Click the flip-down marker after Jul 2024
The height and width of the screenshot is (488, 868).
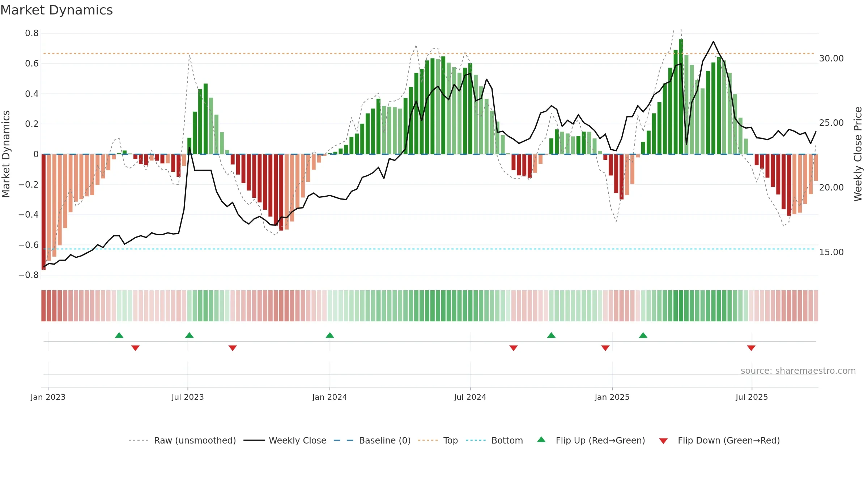point(514,348)
